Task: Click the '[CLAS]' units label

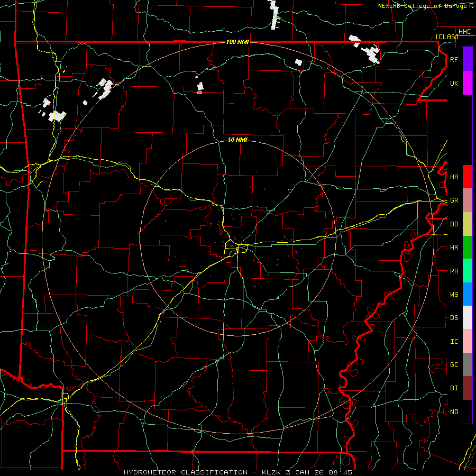Action: 447,36
